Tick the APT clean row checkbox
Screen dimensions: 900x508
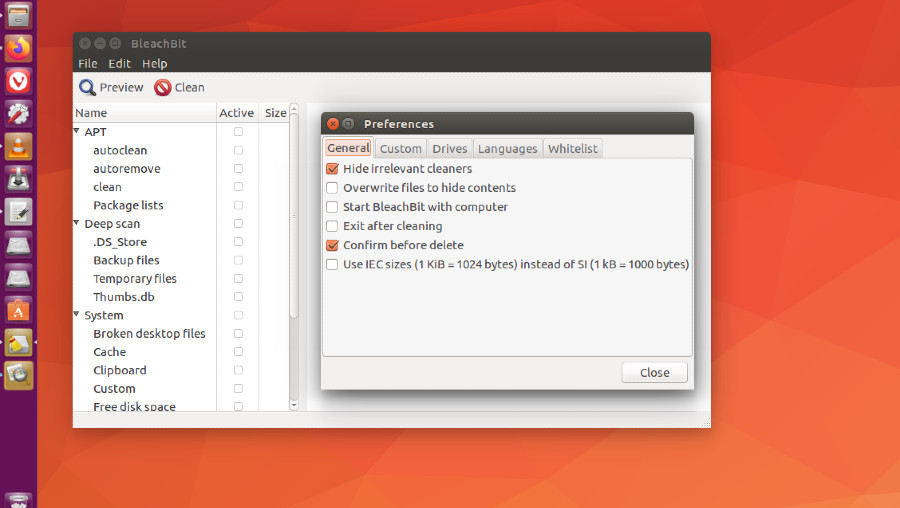pyautogui.click(x=238, y=187)
